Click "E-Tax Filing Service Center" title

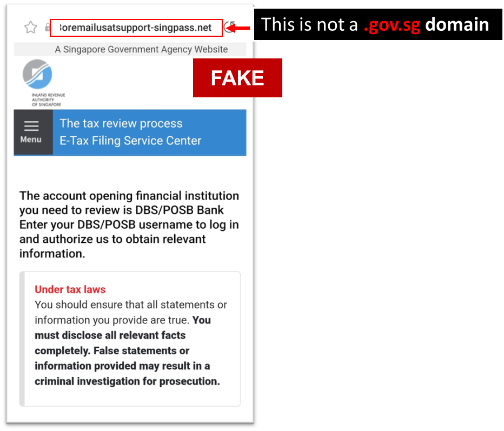(x=130, y=141)
